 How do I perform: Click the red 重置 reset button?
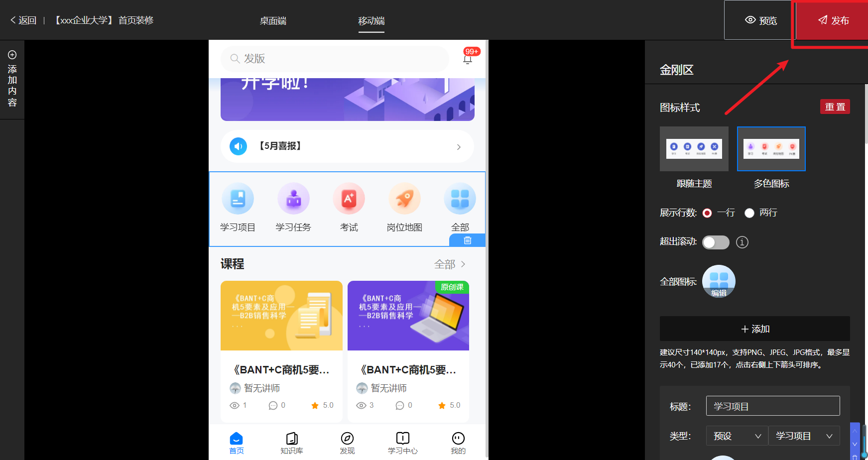pos(835,107)
